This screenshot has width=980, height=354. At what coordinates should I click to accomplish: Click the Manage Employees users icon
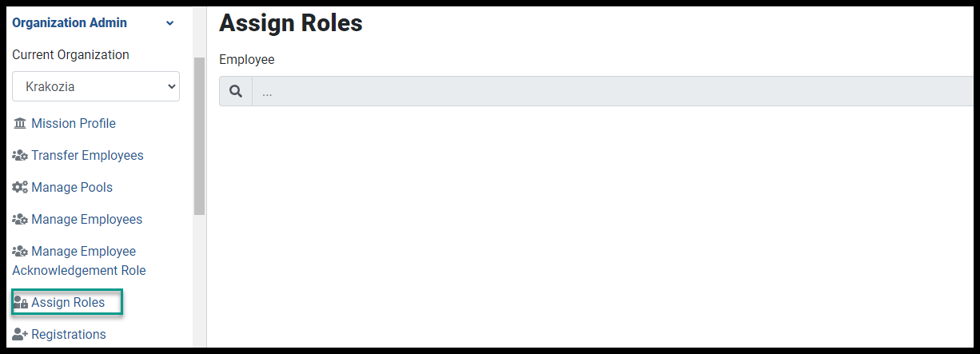pyautogui.click(x=20, y=220)
